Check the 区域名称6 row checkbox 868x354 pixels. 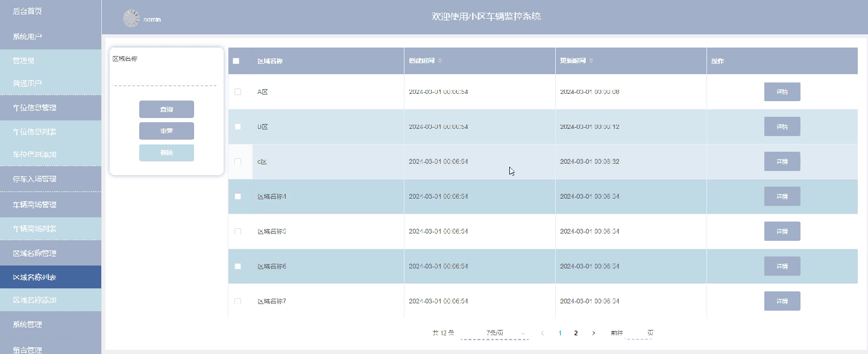(x=237, y=266)
